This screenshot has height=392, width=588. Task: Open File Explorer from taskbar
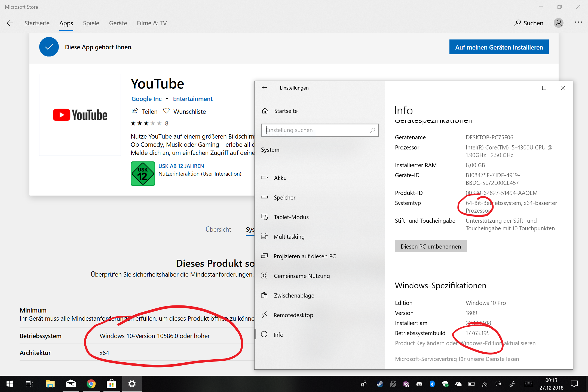[50, 384]
